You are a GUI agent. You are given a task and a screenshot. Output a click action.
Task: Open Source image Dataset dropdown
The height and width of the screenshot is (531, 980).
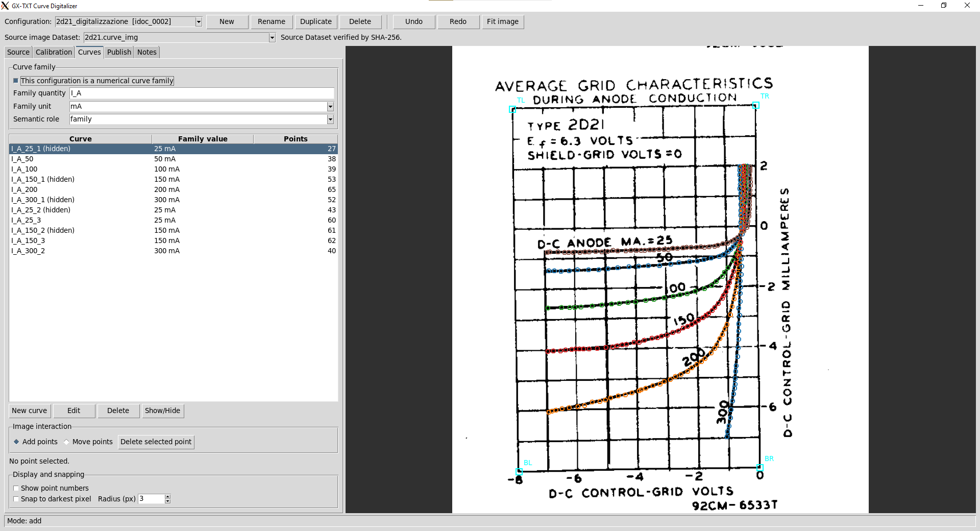[x=272, y=37]
